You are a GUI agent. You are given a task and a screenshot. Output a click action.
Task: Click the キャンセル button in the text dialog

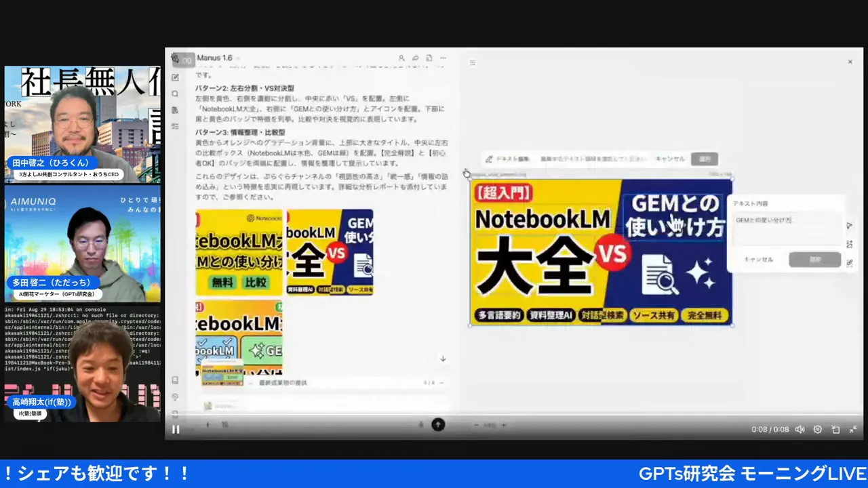[758, 258]
